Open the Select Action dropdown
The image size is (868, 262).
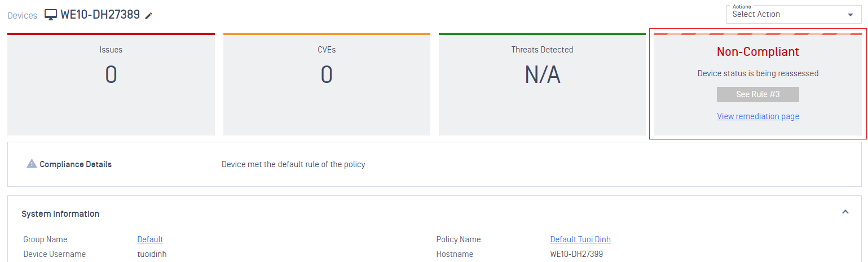[794, 14]
